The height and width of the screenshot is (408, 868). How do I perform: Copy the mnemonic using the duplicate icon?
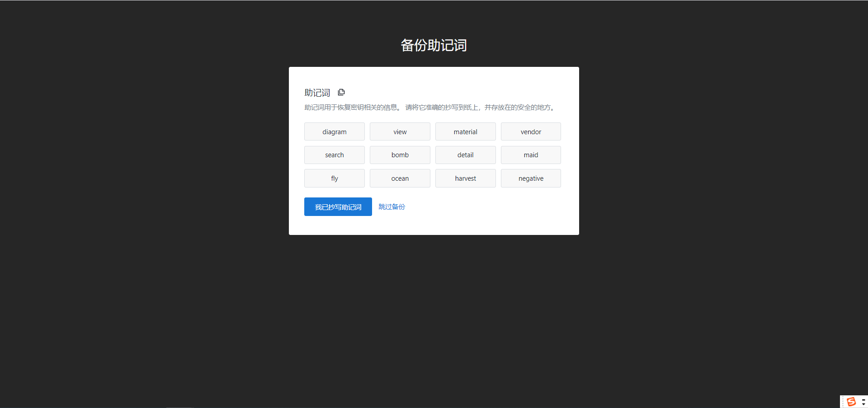[x=341, y=92]
